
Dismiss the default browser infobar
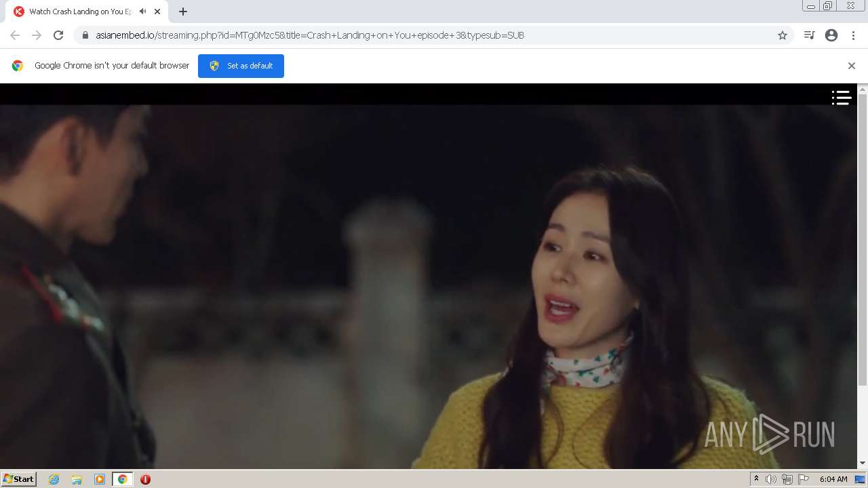pyautogui.click(x=852, y=66)
